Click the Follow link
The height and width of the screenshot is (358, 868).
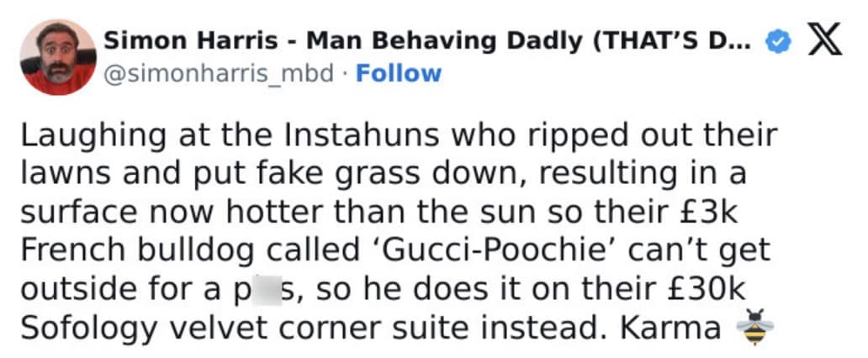pyautogui.click(x=399, y=73)
